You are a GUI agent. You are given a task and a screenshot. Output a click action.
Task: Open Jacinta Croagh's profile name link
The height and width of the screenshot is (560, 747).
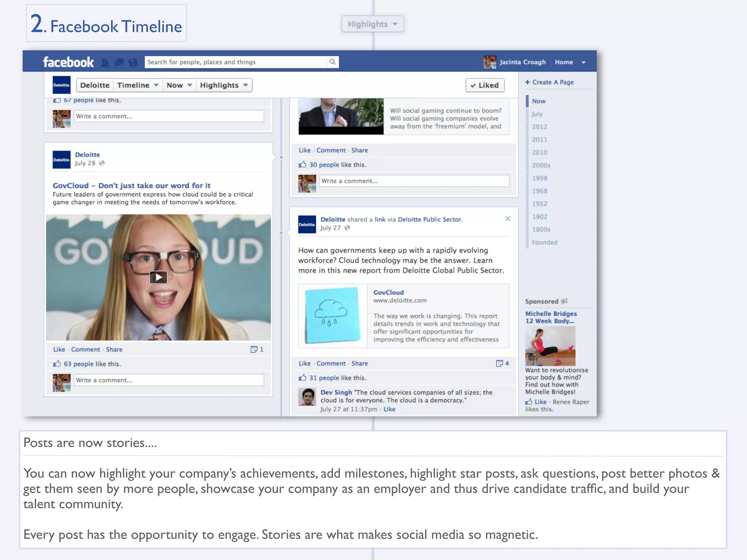click(522, 62)
